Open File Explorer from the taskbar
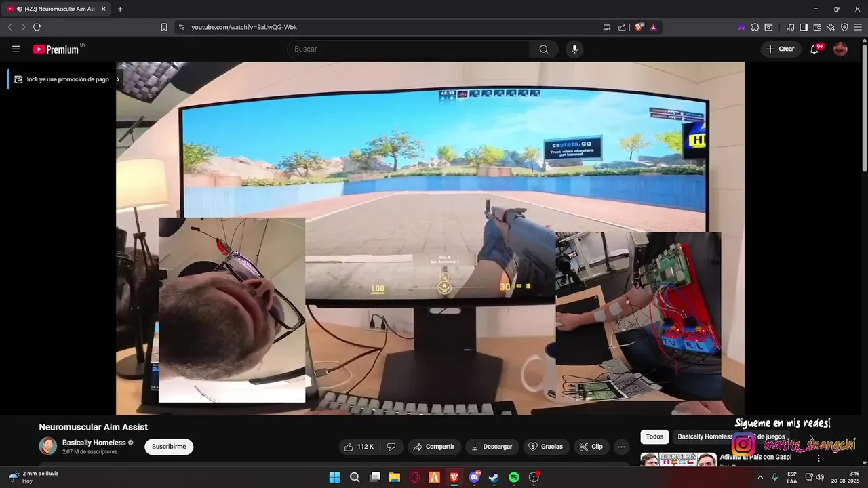 coord(394,477)
